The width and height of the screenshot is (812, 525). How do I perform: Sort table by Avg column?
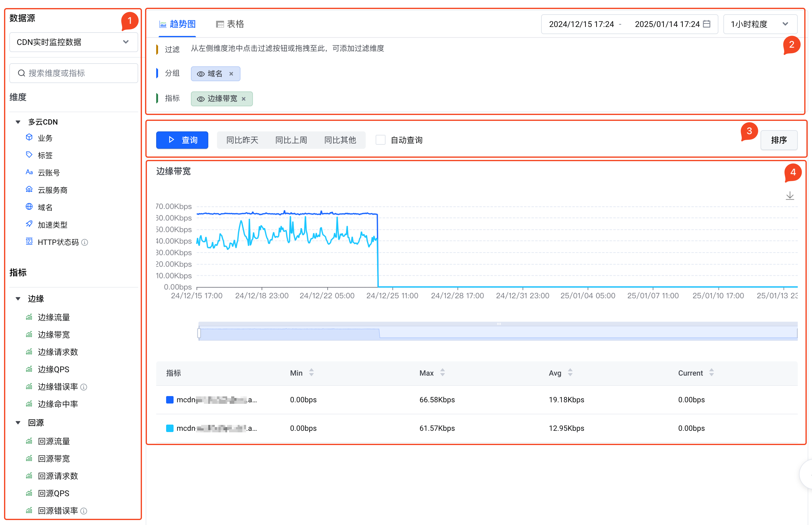tap(570, 373)
